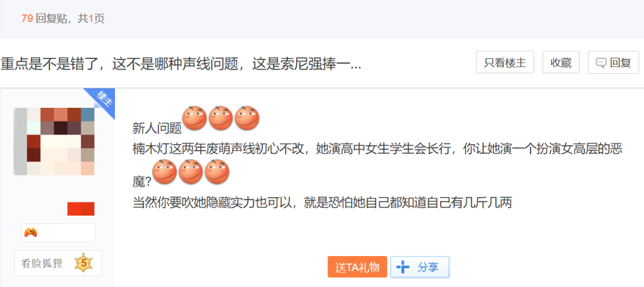Click the first smirk emoji after 魔?
Viewport: 644px width, 287px height.
(165, 171)
